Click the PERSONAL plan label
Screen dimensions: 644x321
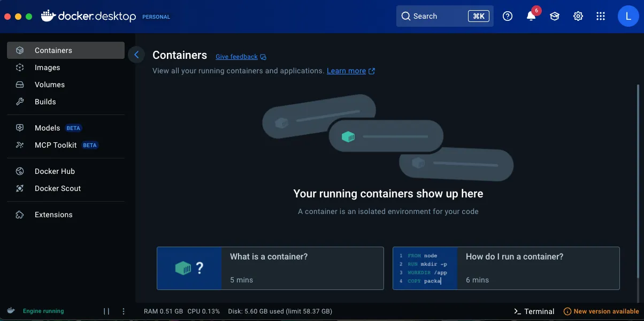(156, 17)
